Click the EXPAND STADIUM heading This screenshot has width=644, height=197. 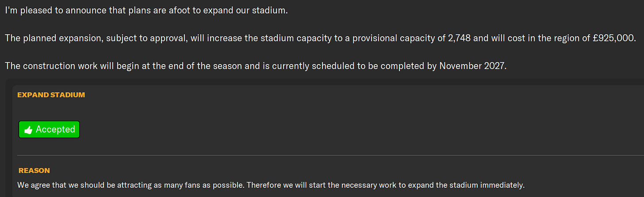[x=51, y=95]
